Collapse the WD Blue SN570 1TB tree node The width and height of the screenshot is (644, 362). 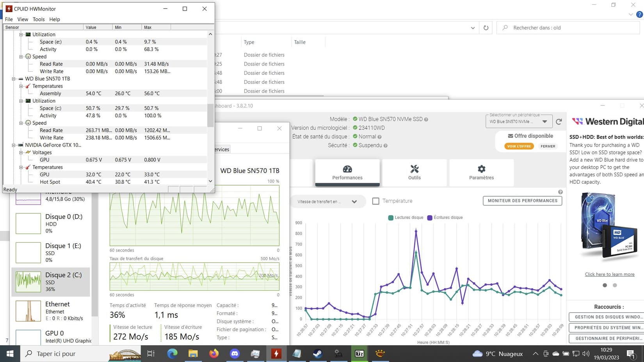[14, 79]
